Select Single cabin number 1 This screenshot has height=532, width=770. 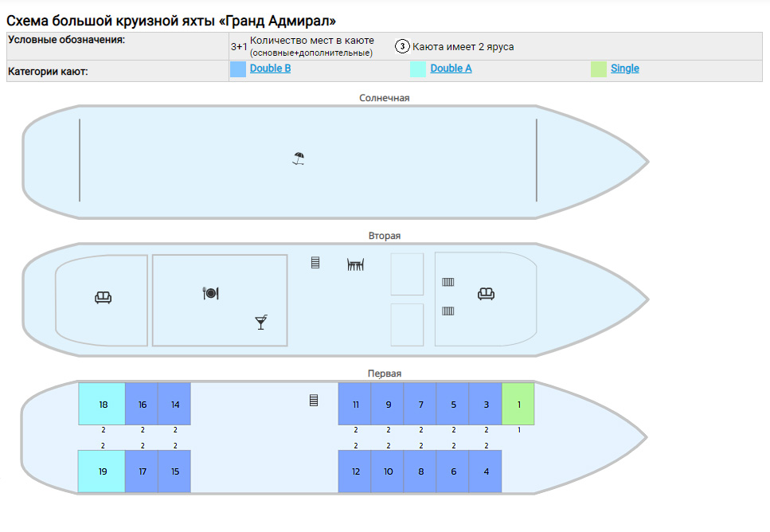point(518,404)
